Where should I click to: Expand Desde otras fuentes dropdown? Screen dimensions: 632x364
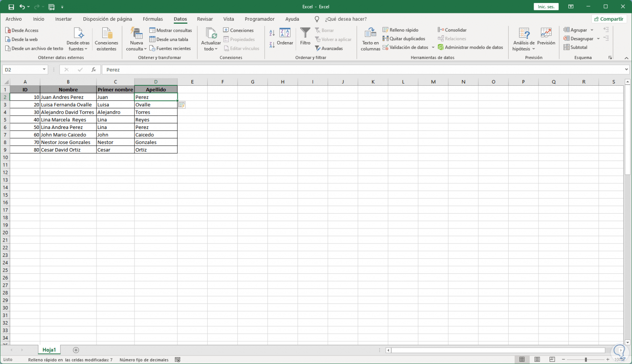[78, 39]
